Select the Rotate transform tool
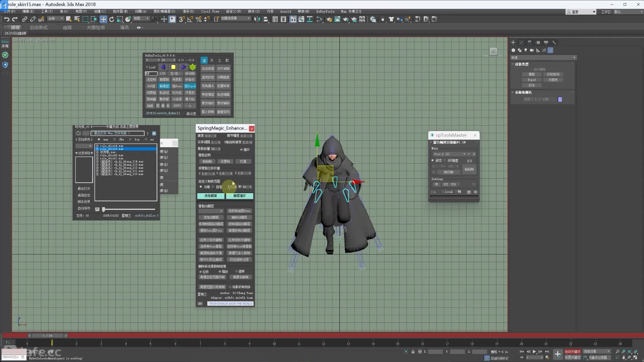The image size is (644, 362). pyautogui.click(x=112, y=19)
